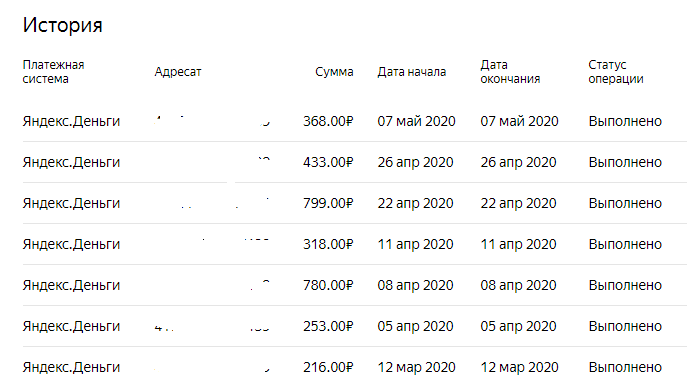Click the 253.00₽ payment amount

(328, 326)
